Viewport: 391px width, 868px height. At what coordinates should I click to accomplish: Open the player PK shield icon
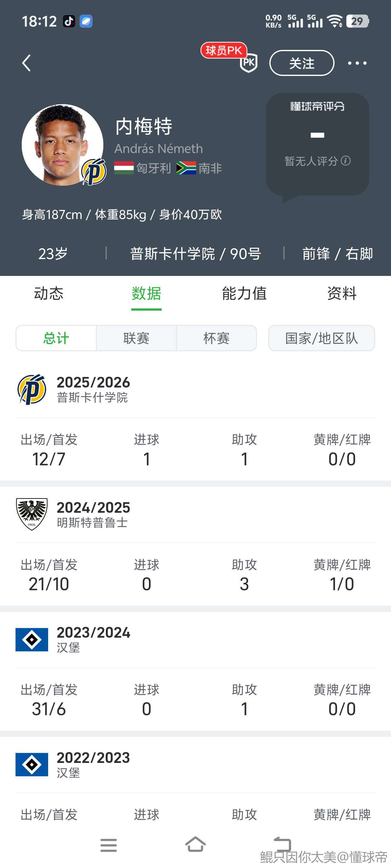tap(248, 63)
